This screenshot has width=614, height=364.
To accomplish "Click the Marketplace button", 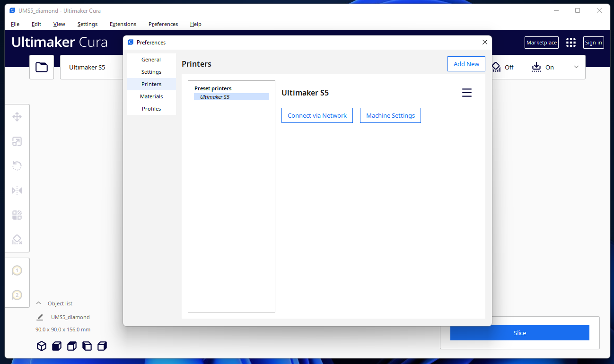I will (542, 43).
